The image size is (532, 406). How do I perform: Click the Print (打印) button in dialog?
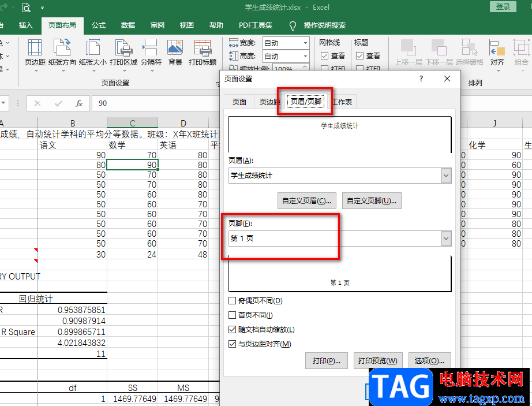tap(327, 360)
